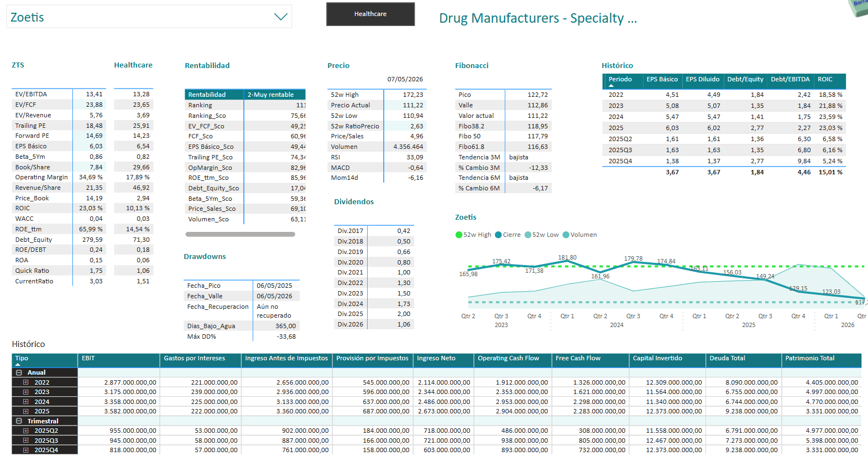Click the Ingreso Neto column header
The height and width of the screenshot is (461, 868).
click(x=443, y=360)
